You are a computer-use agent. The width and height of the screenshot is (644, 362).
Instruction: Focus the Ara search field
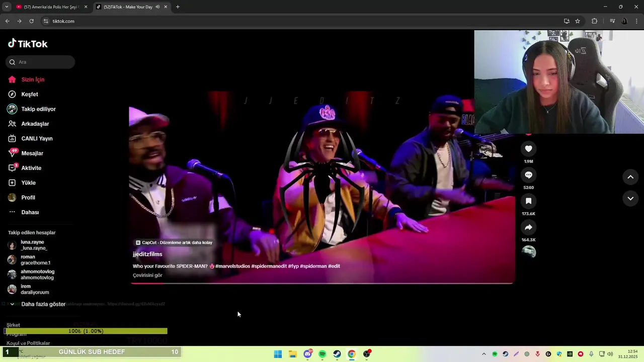tap(40, 62)
